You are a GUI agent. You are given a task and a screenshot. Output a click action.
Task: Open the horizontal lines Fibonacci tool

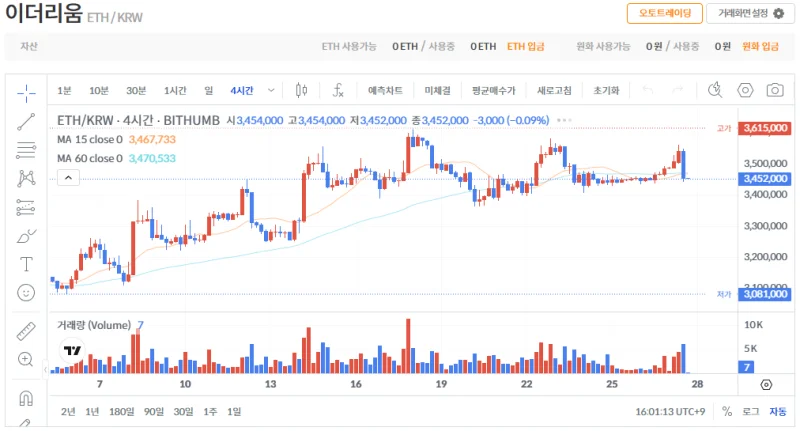[26, 150]
